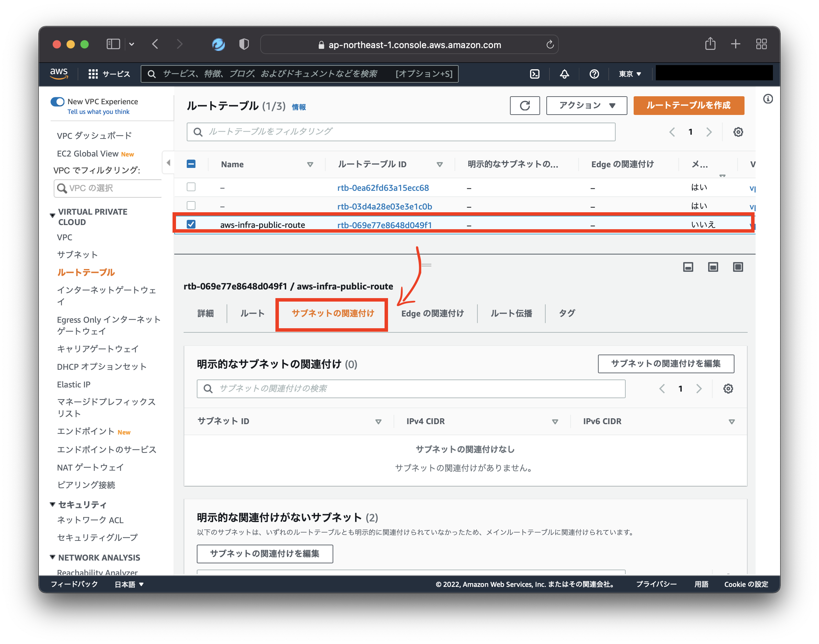Check the rtb-0ea62fd63a15ecc68 row checkbox
Image resolution: width=819 pixels, height=644 pixels.
pos(191,187)
